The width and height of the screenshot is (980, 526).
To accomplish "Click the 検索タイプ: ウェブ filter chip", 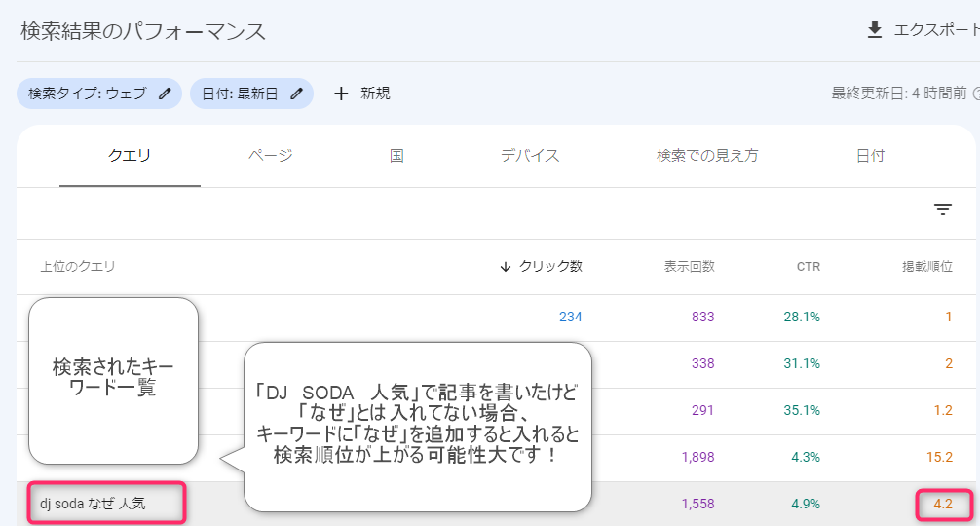I will click(x=87, y=94).
